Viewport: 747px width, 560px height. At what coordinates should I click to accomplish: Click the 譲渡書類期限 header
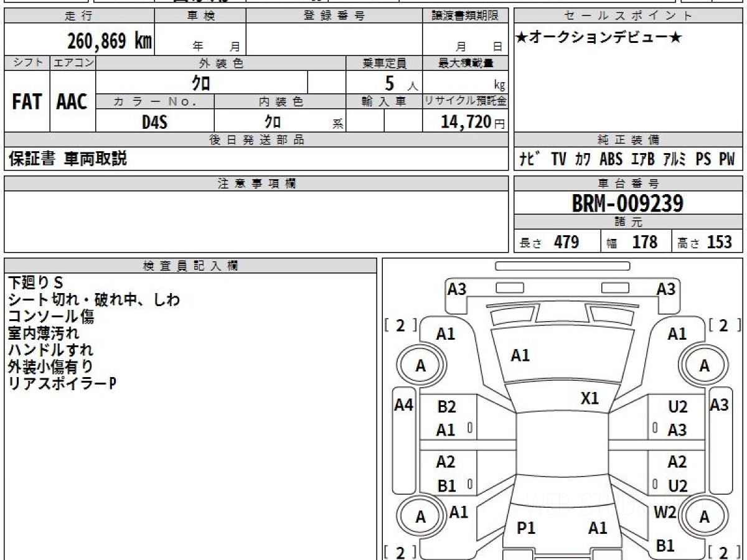466,16
